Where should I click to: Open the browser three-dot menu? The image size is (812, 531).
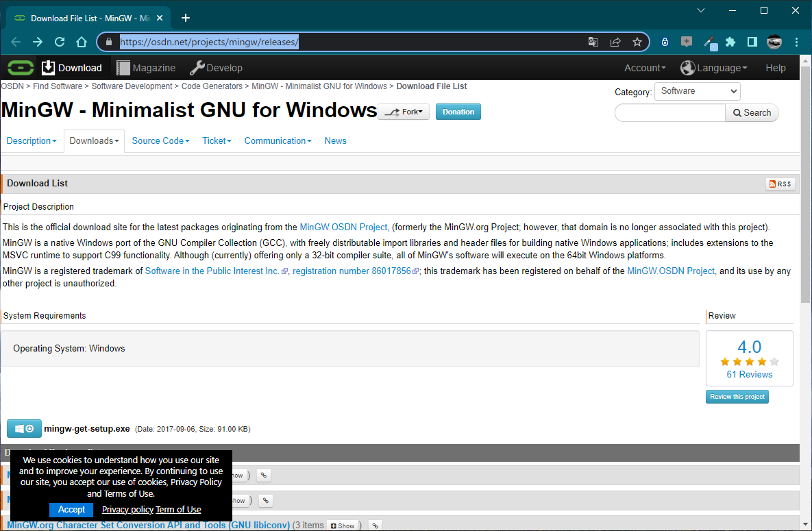tap(796, 42)
